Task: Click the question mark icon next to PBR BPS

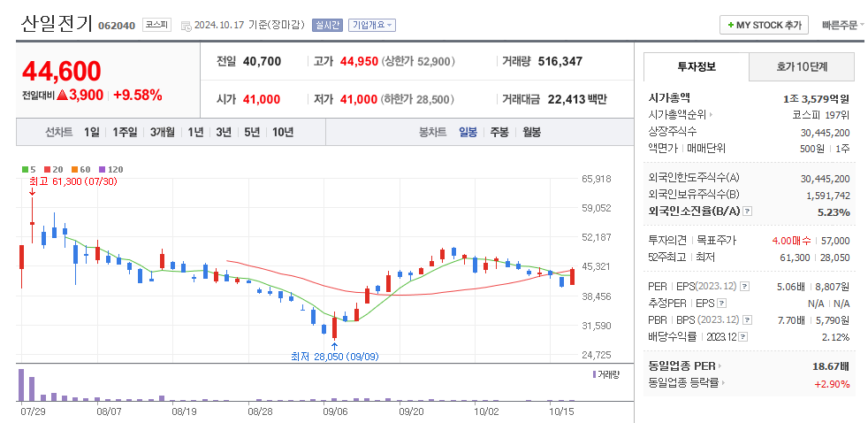Action: point(748,319)
